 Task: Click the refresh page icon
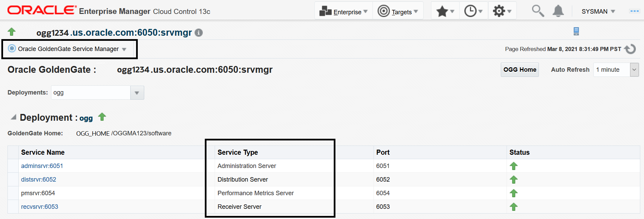[x=630, y=49]
